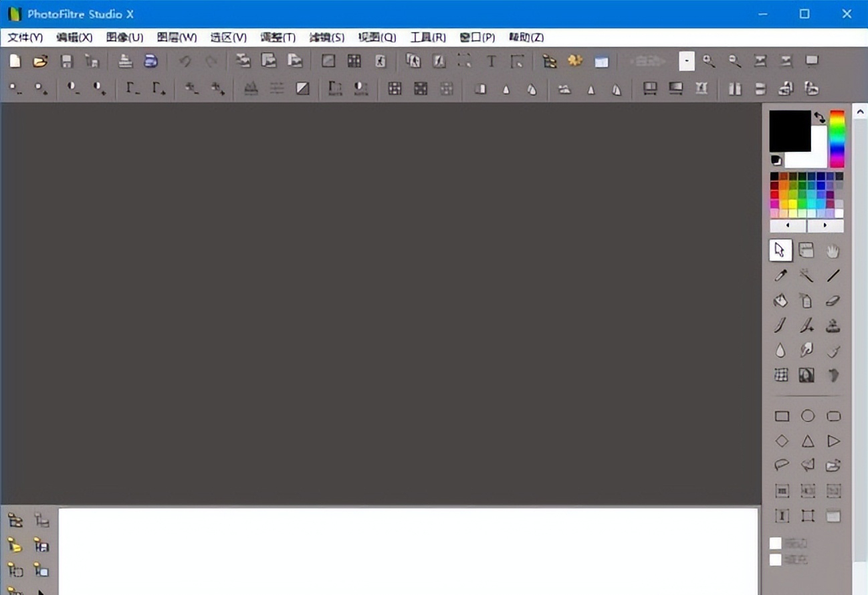Choose the Ellipse selection shape
The width and height of the screenshot is (868, 595).
click(808, 416)
